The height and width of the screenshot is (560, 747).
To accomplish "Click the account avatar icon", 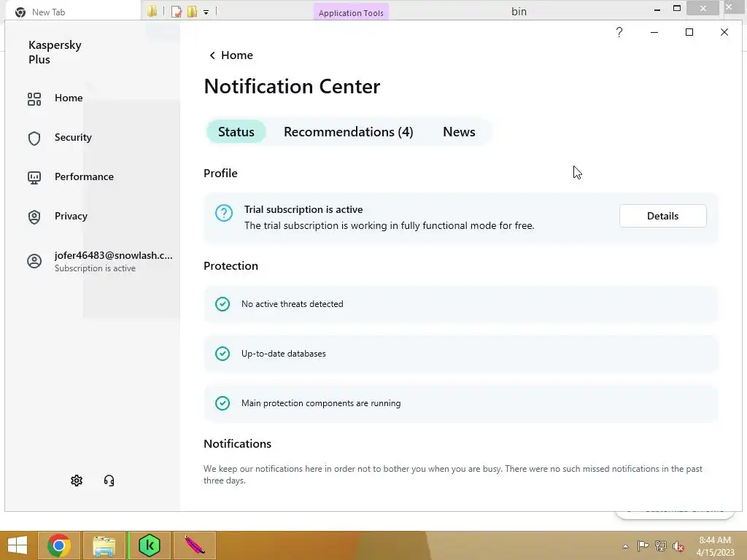I will pos(34,261).
